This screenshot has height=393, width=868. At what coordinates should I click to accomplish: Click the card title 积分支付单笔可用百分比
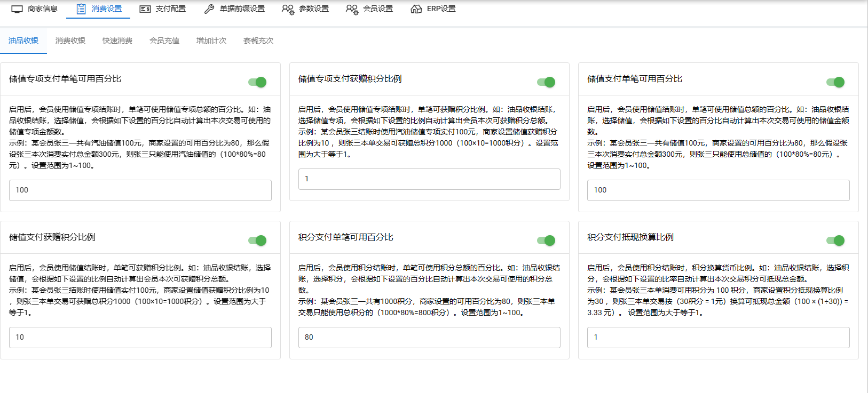coord(346,237)
